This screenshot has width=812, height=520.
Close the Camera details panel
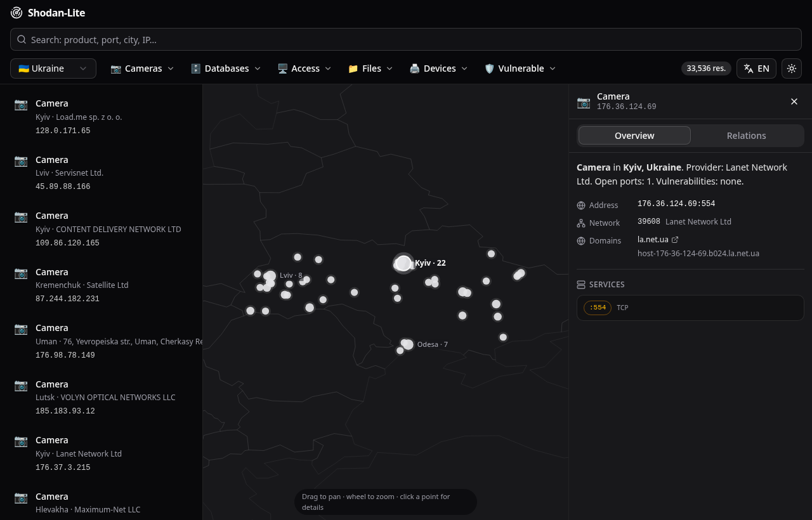click(x=794, y=101)
